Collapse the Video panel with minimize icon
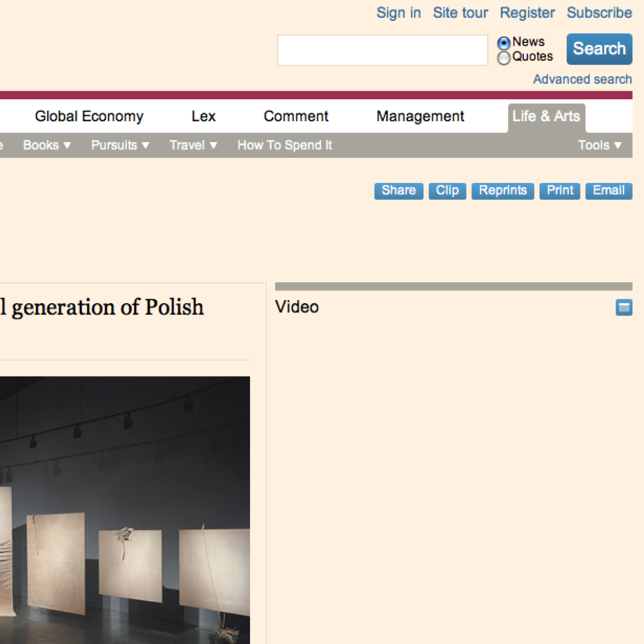The width and height of the screenshot is (644, 644). 624,308
